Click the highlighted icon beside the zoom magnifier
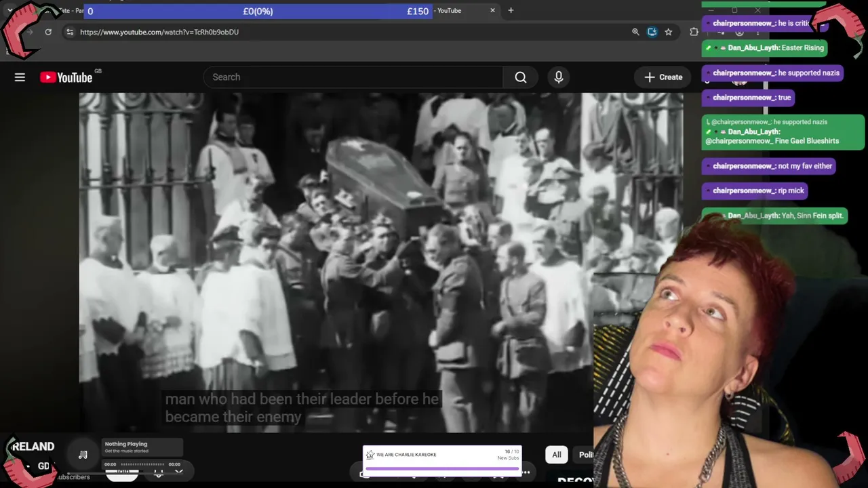Image resolution: width=868 pixels, height=488 pixels. (652, 32)
